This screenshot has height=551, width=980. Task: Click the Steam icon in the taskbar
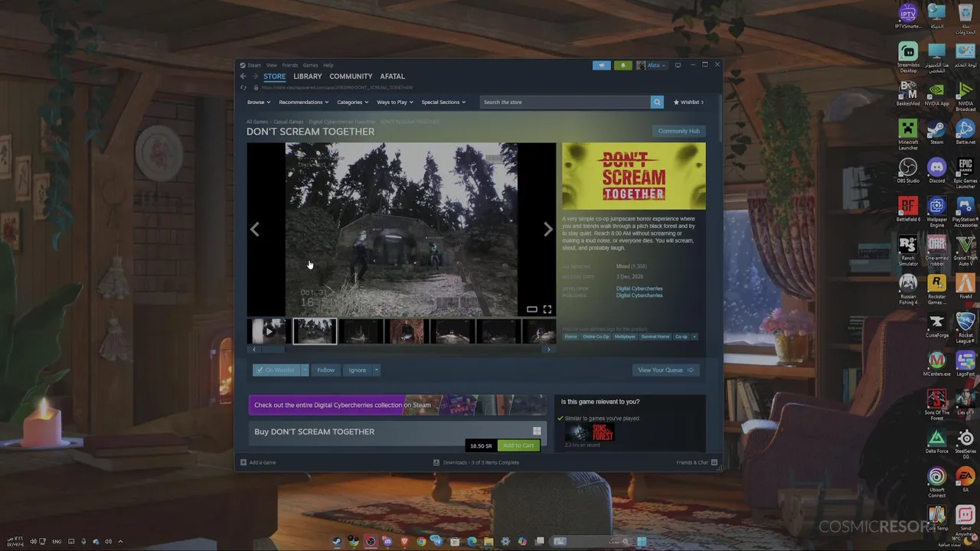tap(336, 541)
